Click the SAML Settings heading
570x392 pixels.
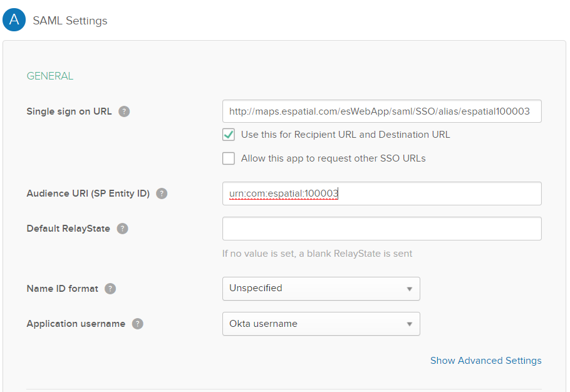(70, 21)
